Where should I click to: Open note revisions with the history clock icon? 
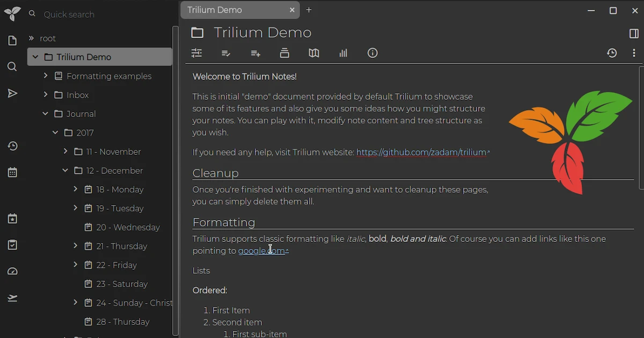coord(612,53)
